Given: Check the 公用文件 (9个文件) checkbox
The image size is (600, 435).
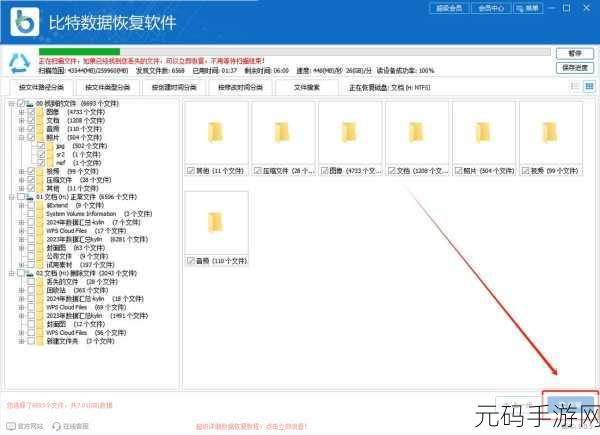Looking at the screenshot, I should [x=31, y=256].
